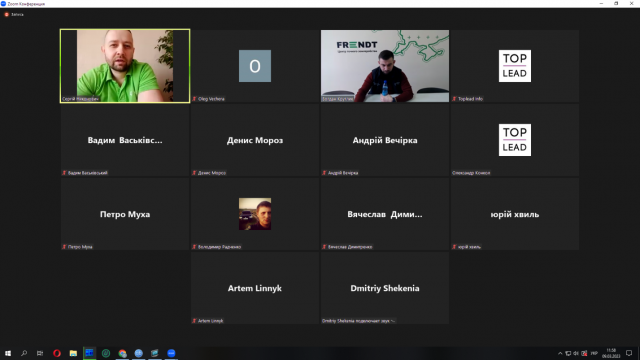The width and height of the screenshot is (640, 360).
Task: Click the recording indicator at top left
Action: (14, 14)
